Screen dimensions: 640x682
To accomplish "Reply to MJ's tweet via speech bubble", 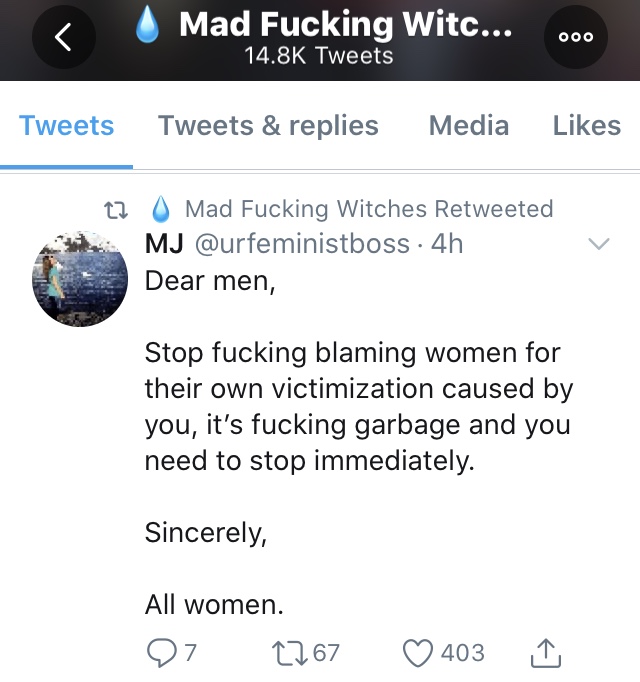I will [160, 653].
